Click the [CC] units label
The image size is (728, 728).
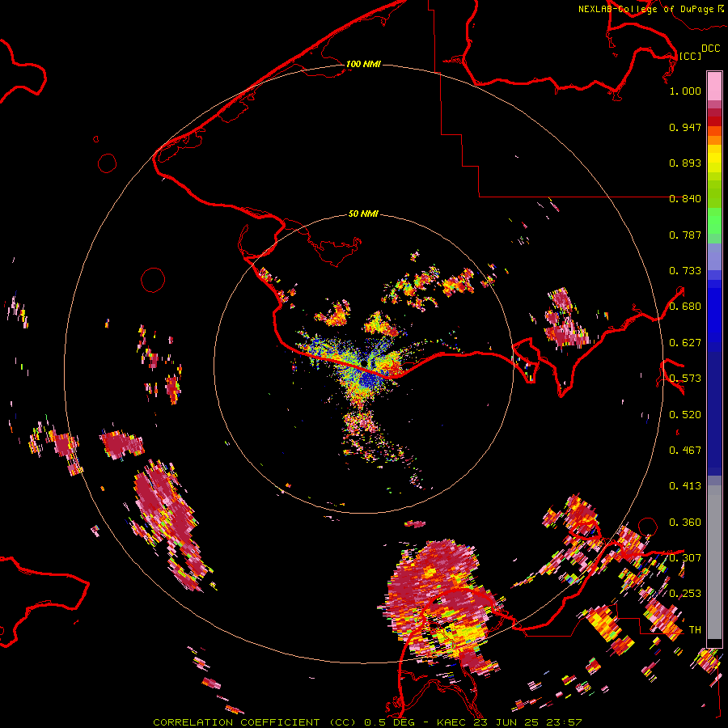click(x=690, y=56)
